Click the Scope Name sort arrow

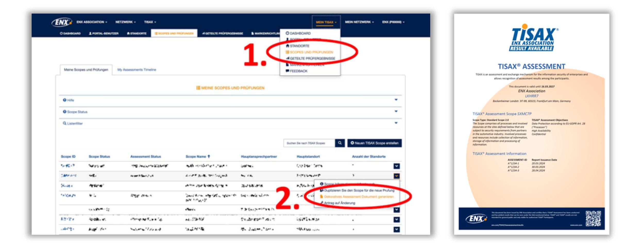click(x=209, y=156)
